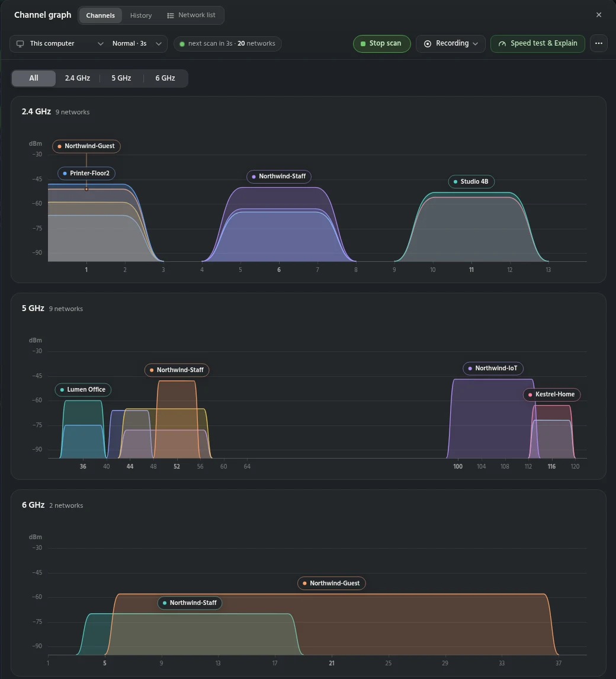616x679 pixels.
Task: Click the 5 GHz section heading
Action: (33, 308)
